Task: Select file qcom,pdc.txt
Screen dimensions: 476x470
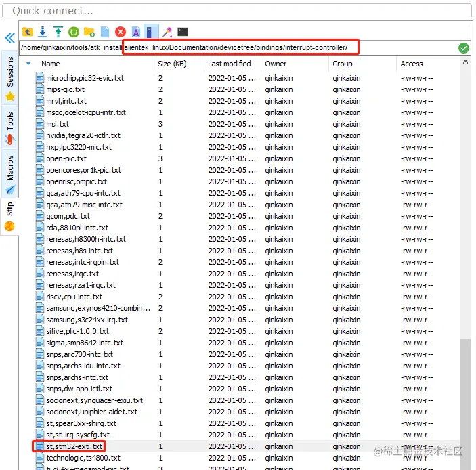Action: [68, 216]
